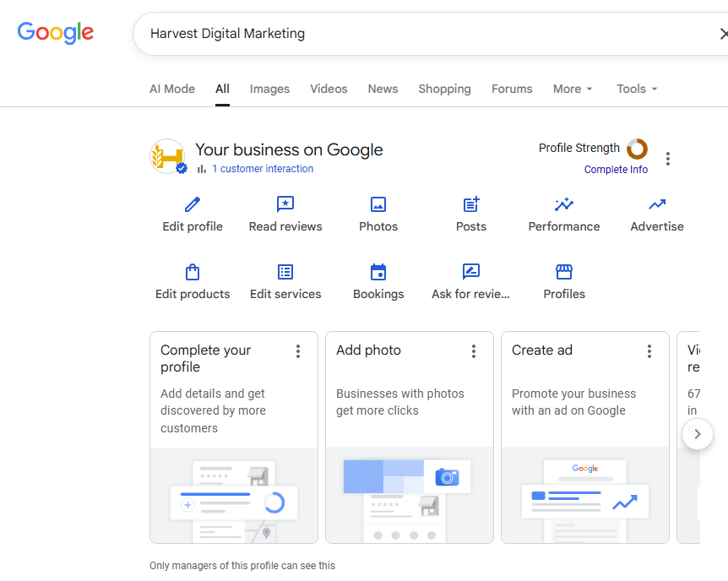This screenshot has width=728, height=581.
Task: Open the Bookings calendar icon
Action: click(378, 272)
